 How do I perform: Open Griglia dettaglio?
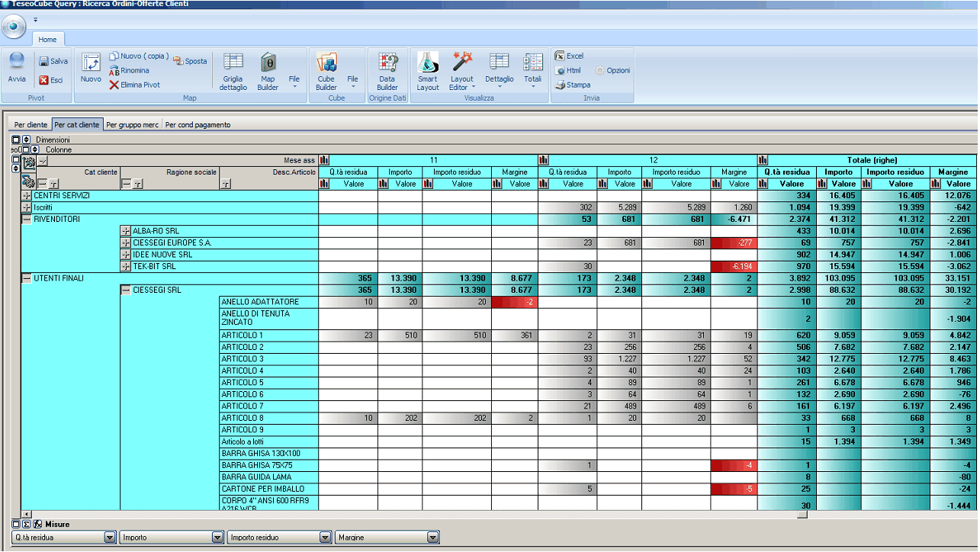pyautogui.click(x=233, y=72)
